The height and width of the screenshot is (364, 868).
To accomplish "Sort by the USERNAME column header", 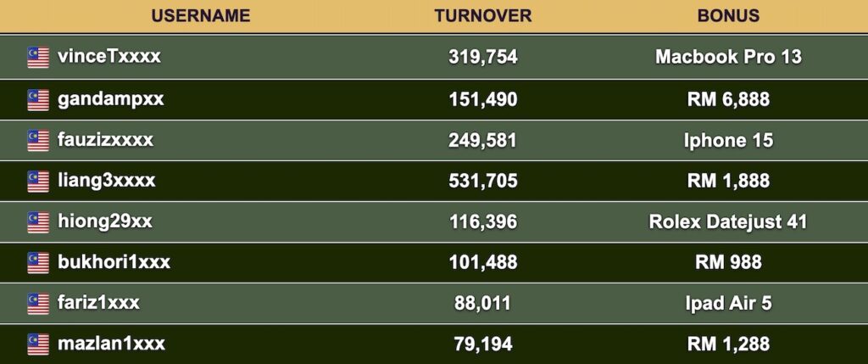I will (x=201, y=16).
